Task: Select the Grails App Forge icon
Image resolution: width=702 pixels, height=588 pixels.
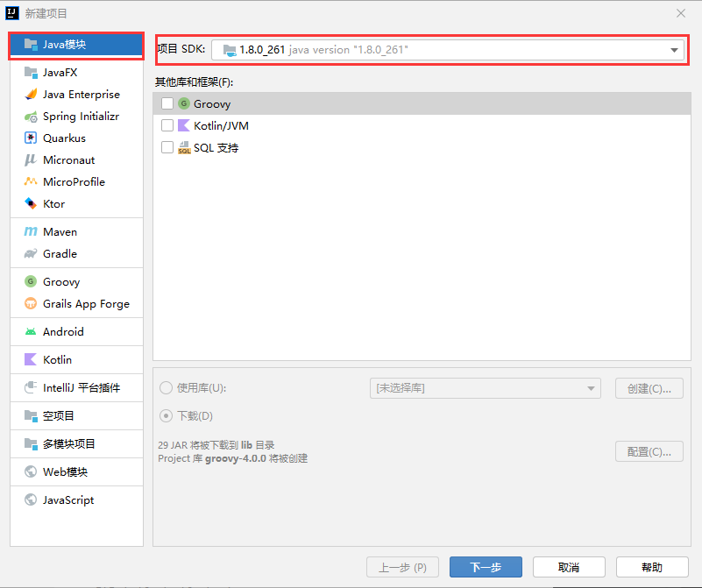Action: (x=31, y=304)
